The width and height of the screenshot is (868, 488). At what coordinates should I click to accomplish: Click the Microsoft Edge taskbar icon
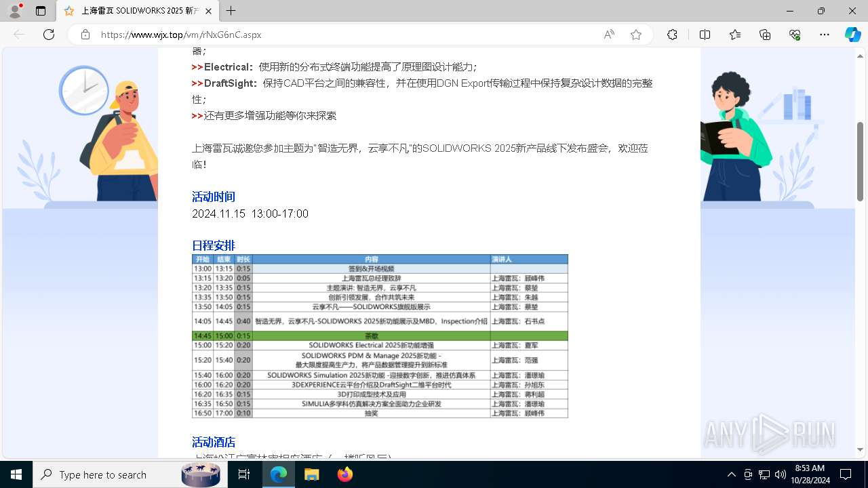point(279,474)
